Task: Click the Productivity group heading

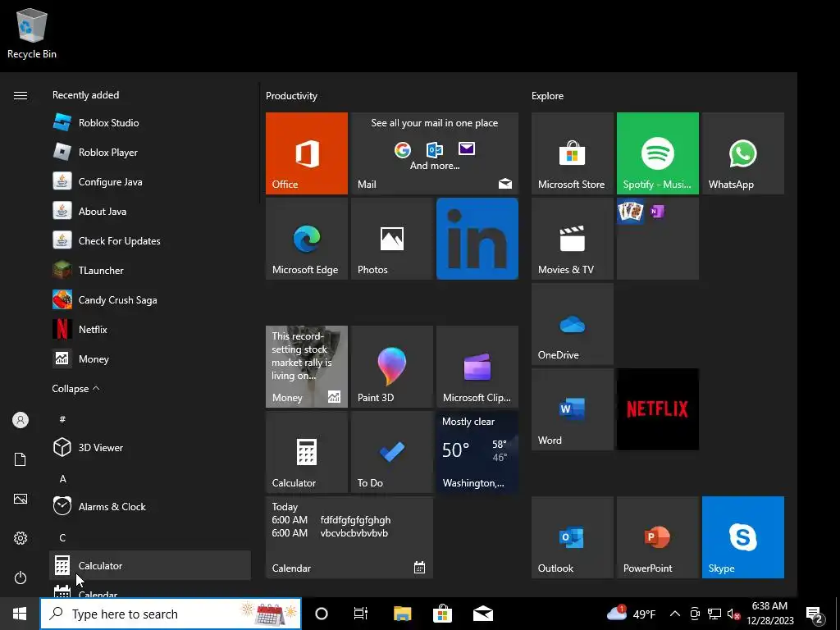Action: coord(291,96)
